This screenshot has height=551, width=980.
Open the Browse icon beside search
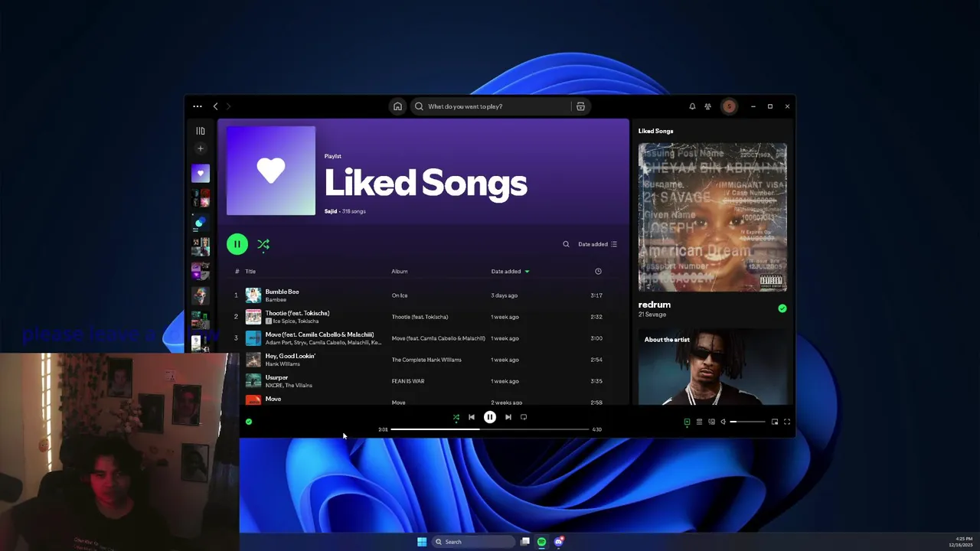[x=580, y=106]
